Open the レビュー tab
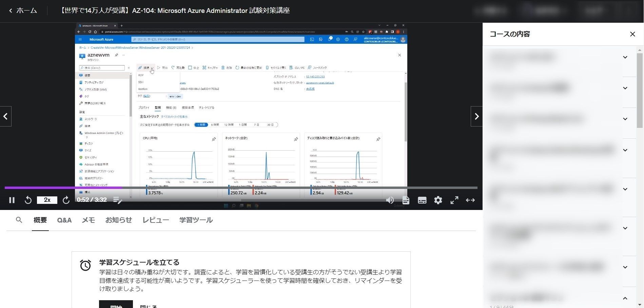 (x=156, y=220)
